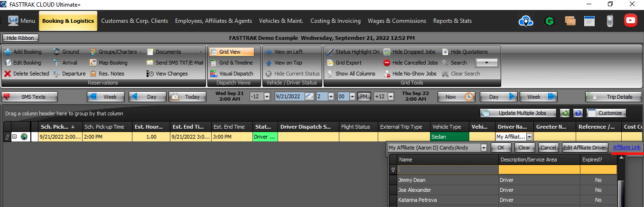Open the -12 hours offset dropdown
Screen dimensions: 644x207
click(x=267, y=96)
